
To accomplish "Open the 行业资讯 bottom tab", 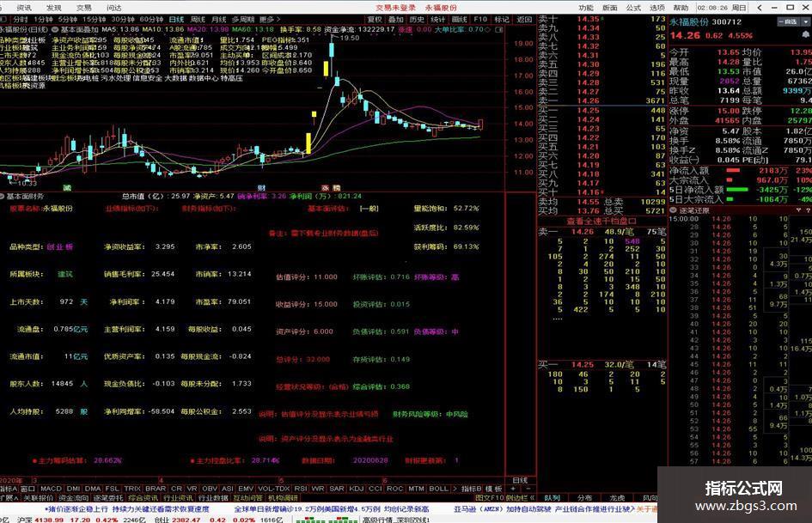I will pos(178,497).
